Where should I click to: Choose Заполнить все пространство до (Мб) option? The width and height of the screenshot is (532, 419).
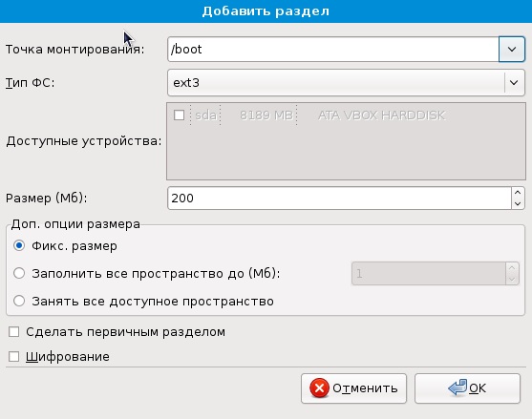pos(19,273)
